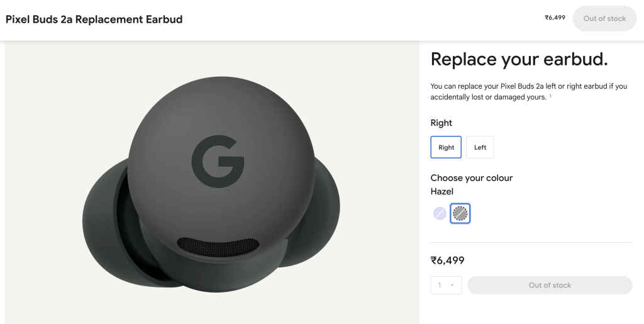Select the Right earbud option

[446, 147]
